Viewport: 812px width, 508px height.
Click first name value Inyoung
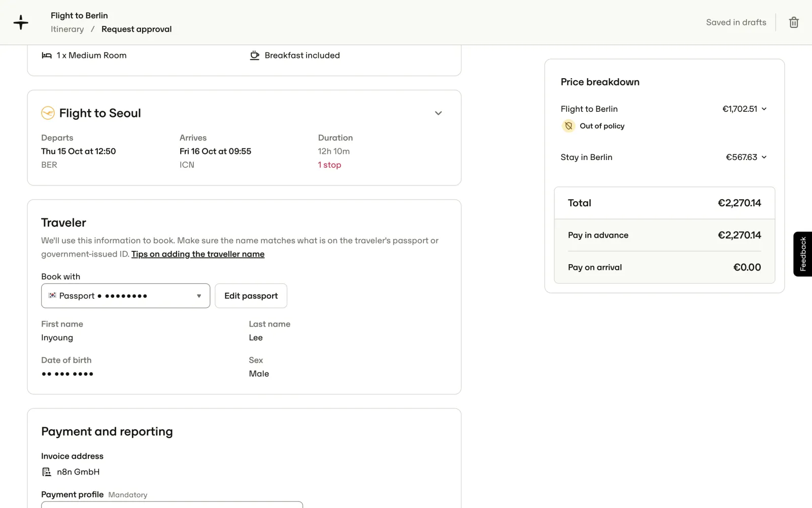coord(57,337)
